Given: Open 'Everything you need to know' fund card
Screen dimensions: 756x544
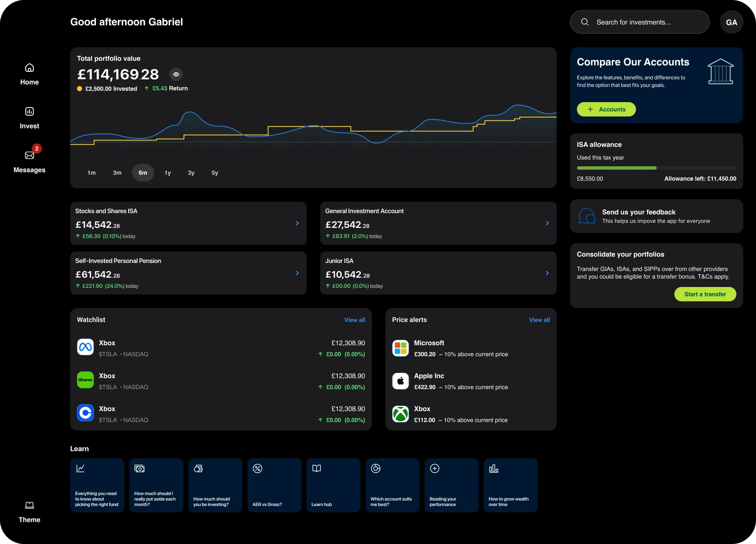Looking at the screenshot, I should pyautogui.click(x=97, y=485).
